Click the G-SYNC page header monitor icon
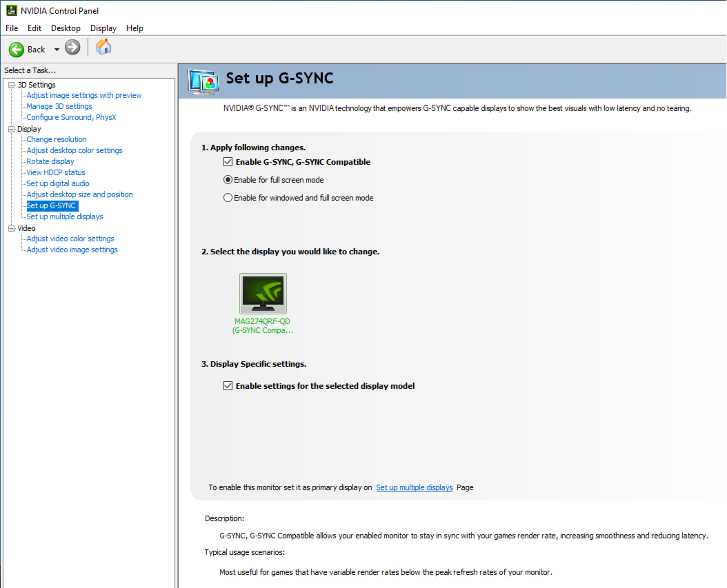727x588 pixels. coord(203,82)
